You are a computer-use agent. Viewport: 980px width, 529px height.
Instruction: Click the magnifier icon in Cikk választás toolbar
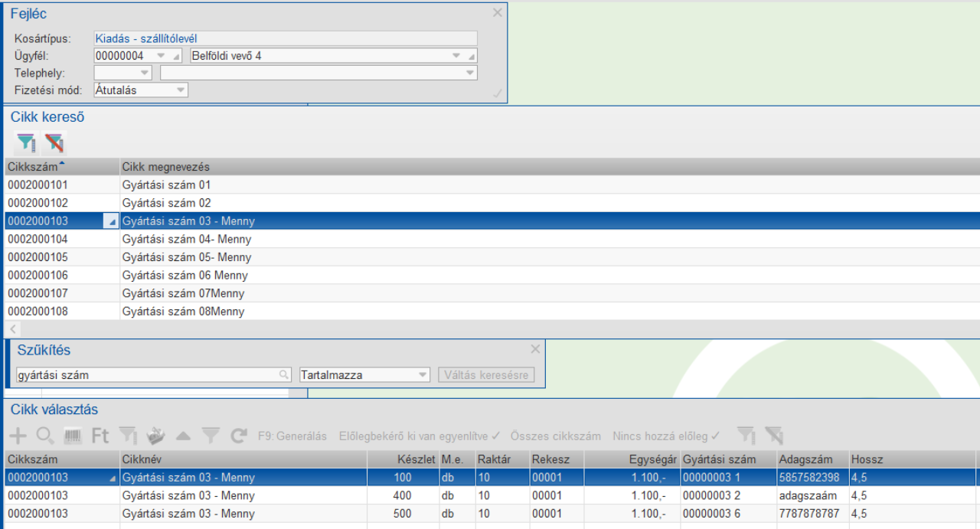click(45, 436)
